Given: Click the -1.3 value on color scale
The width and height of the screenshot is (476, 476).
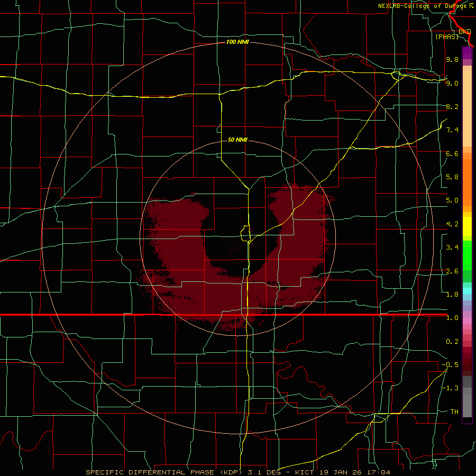Looking at the screenshot, I should 450,388.
